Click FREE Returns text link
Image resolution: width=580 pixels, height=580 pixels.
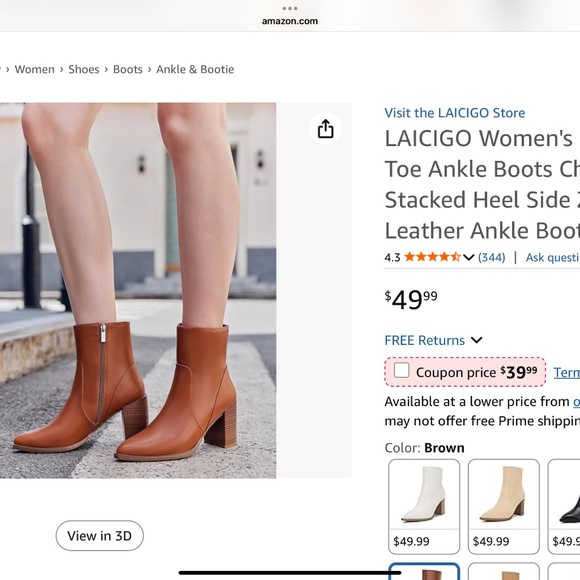tap(424, 340)
